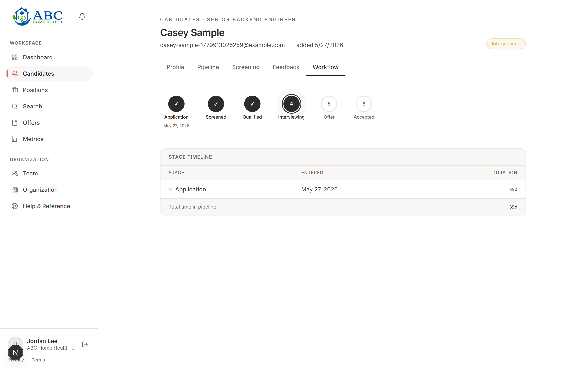
Task: Click the ABC Home Health organization label
Action: 51,348
